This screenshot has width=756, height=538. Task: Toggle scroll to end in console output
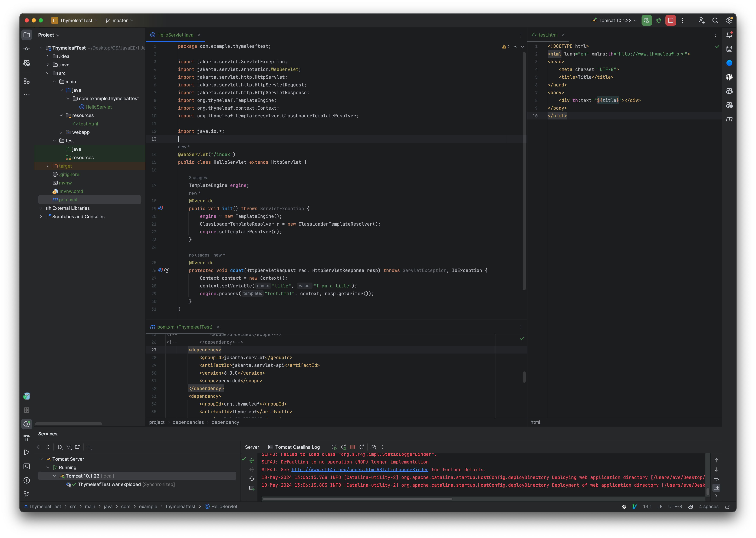click(716, 487)
